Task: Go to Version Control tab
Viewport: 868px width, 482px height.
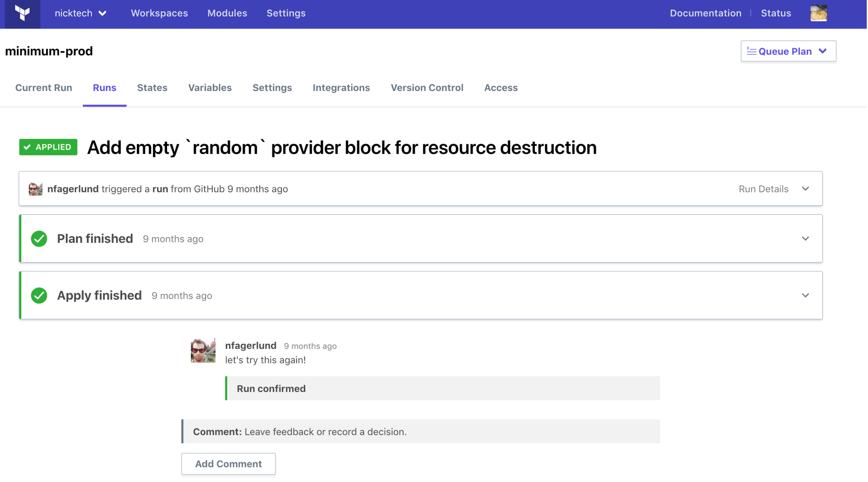Action: [x=427, y=88]
